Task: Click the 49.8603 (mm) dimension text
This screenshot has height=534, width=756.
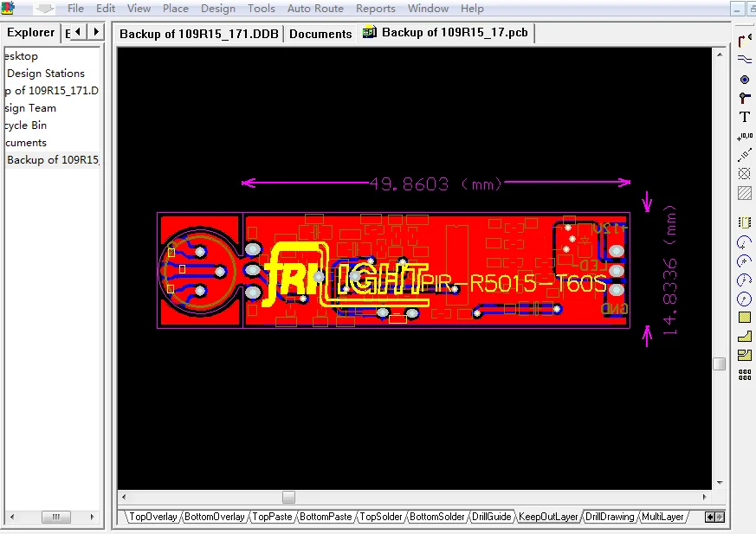Action: coord(436,183)
